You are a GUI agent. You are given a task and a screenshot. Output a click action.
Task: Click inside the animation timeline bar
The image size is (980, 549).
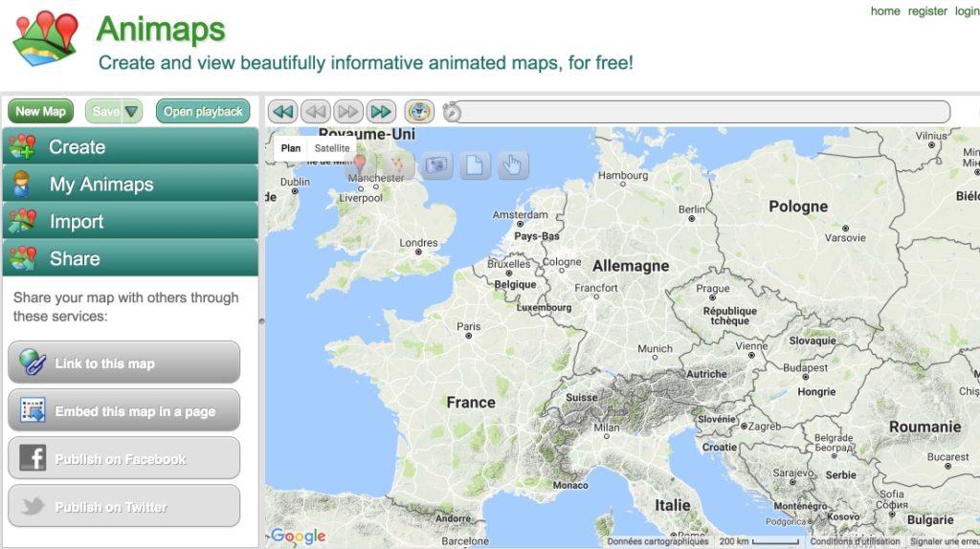click(x=702, y=112)
